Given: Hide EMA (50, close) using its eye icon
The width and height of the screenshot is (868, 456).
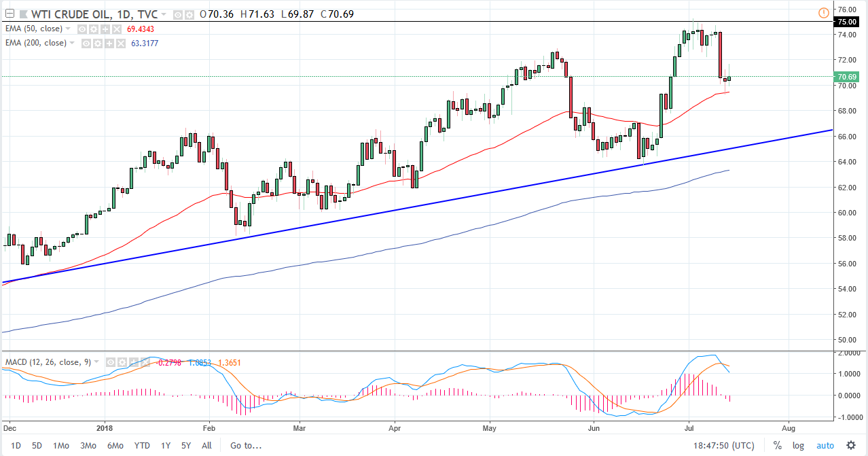Looking at the screenshot, I should (x=82, y=29).
